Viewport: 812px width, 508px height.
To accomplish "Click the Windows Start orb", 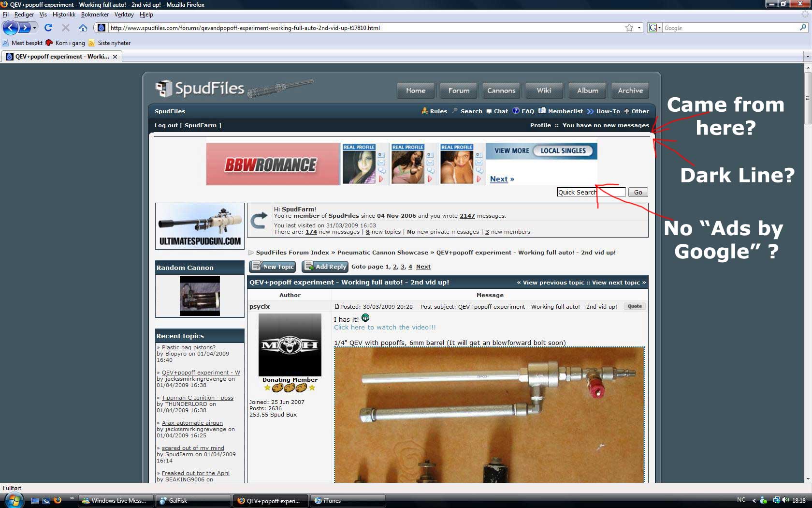I will 13,500.
